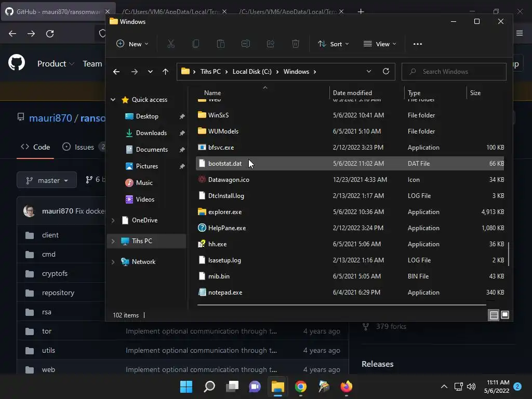Click Tihs PC in address breadcrumb

[x=210, y=72]
